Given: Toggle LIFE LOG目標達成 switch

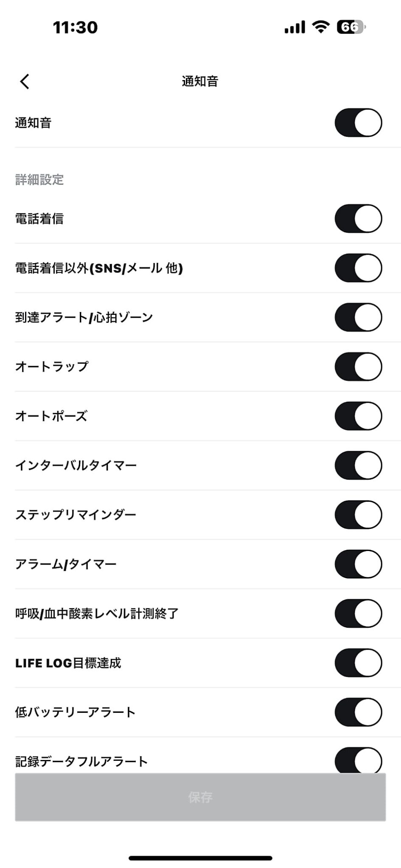Looking at the screenshot, I should click(358, 663).
